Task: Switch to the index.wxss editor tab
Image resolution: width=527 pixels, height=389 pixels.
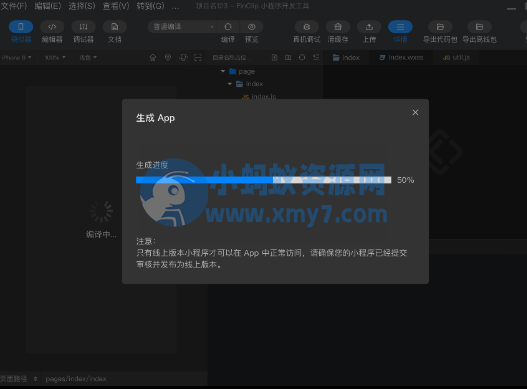Action: (x=401, y=57)
